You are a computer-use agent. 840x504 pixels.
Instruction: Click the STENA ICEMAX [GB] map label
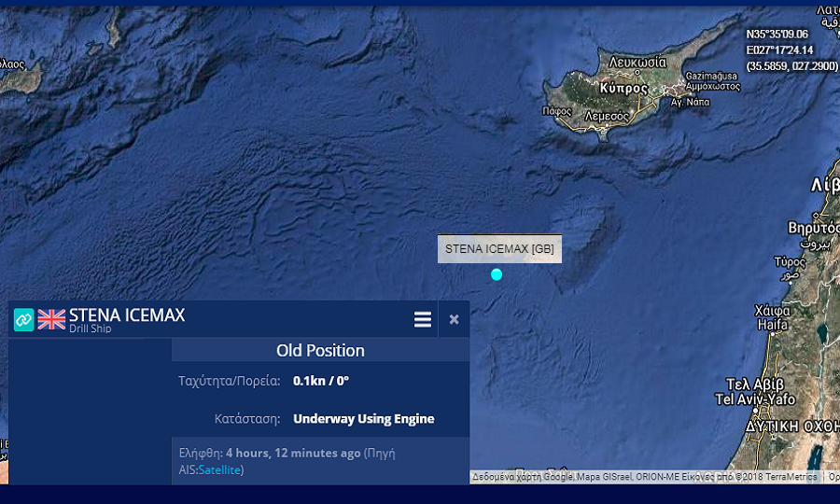point(499,249)
